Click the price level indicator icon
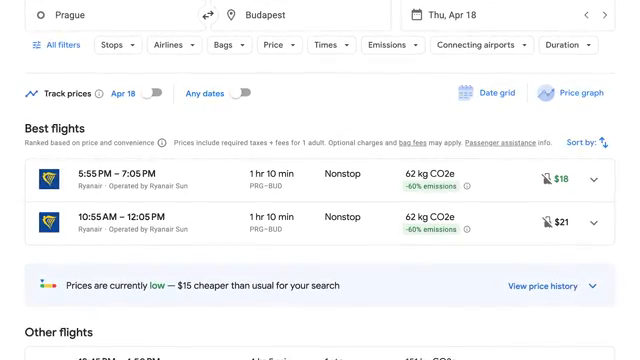 pos(48,284)
